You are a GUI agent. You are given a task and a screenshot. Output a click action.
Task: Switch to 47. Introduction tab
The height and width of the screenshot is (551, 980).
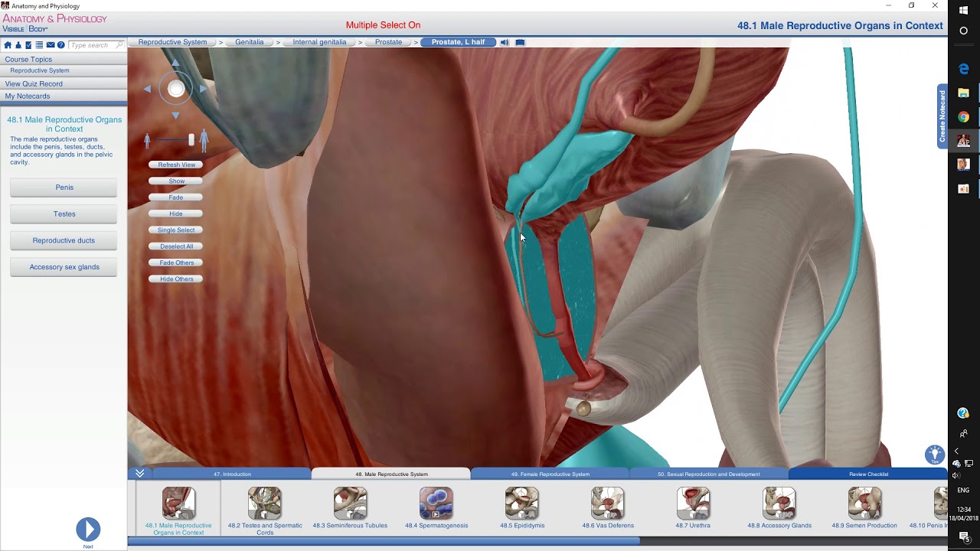click(232, 474)
